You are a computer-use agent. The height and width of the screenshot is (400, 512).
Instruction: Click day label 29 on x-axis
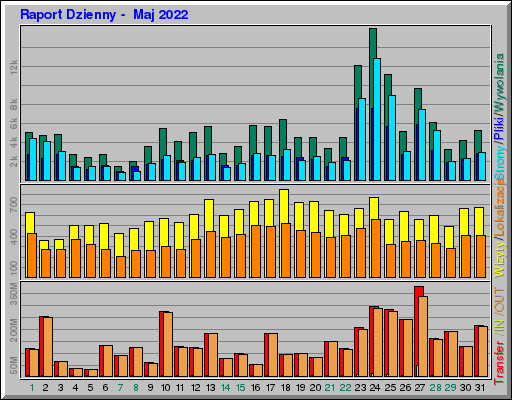[x=450, y=388]
